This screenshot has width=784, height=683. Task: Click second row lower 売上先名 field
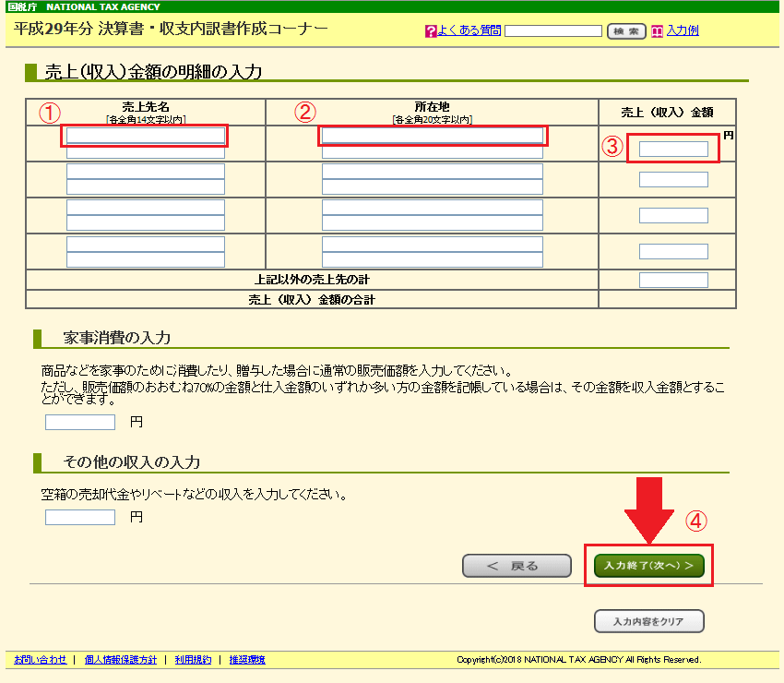pyautogui.click(x=146, y=187)
